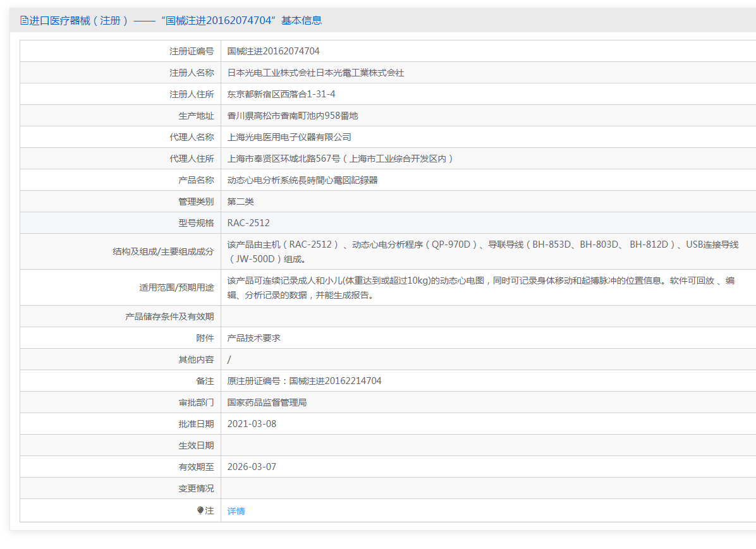Click the structure and composition description text
Image resolution: width=756 pixels, height=549 pixels.
click(x=482, y=251)
